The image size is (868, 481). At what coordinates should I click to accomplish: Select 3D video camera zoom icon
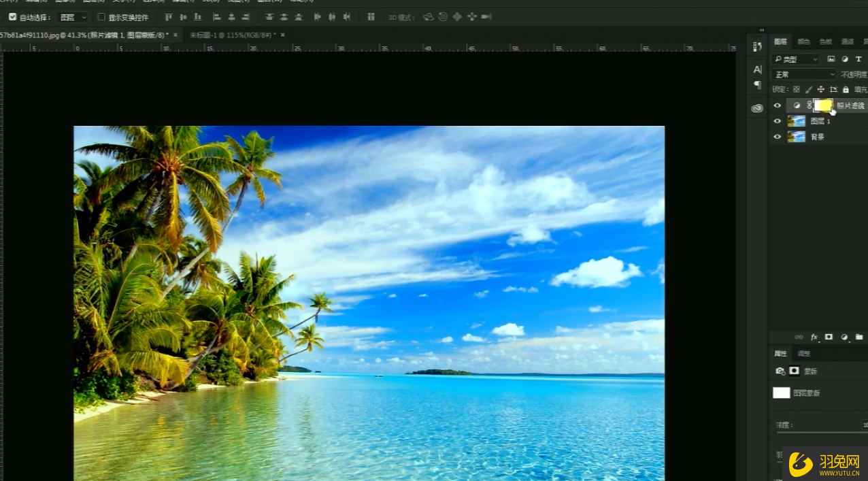coord(486,17)
